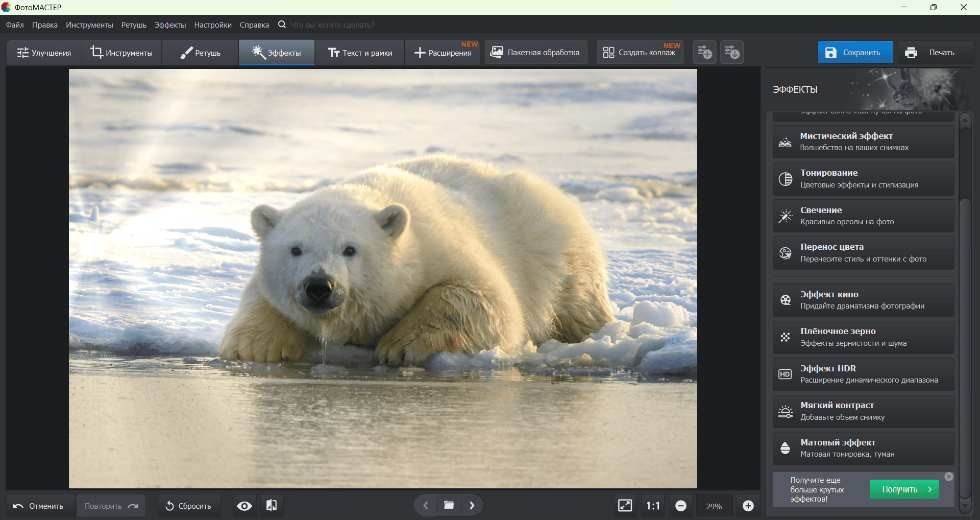This screenshot has width=980, height=520.
Task: Click the next photo arrow
Action: (x=472, y=505)
